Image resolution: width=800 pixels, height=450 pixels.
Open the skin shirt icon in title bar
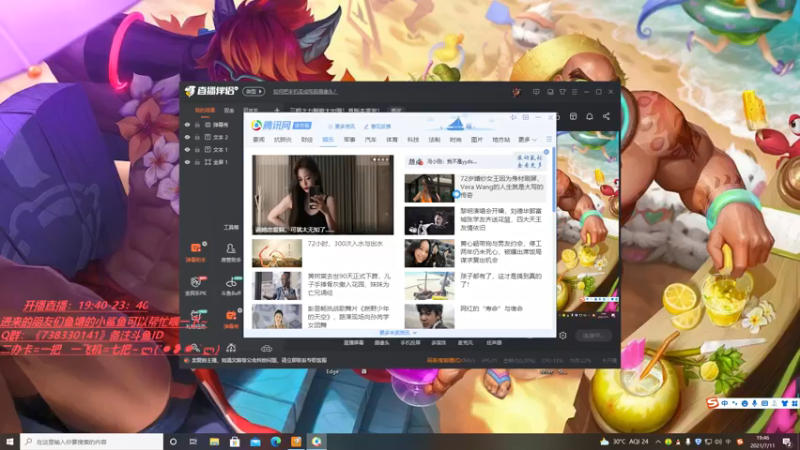pyautogui.click(x=562, y=92)
